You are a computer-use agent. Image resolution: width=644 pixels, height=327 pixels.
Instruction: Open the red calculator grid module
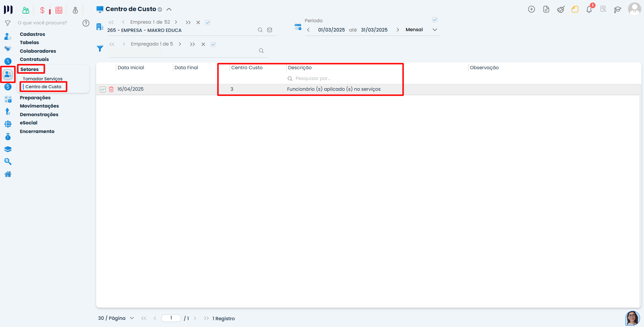coord(59,10)
